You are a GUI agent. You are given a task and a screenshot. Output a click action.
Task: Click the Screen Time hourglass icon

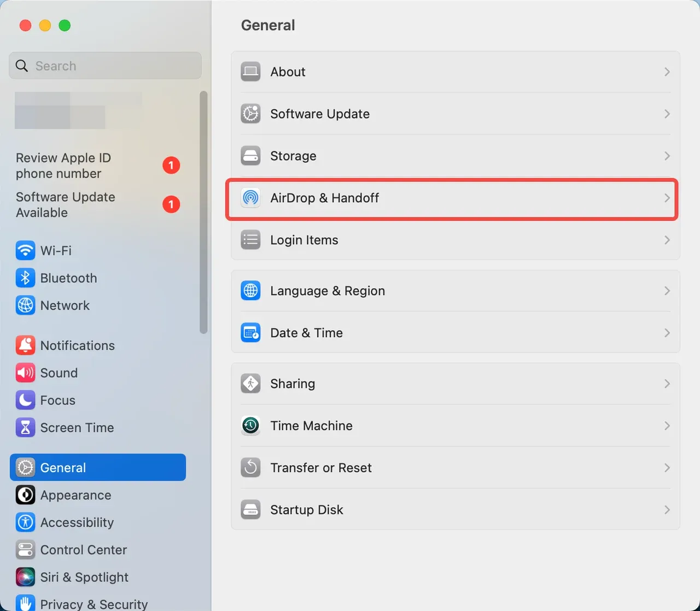[25, 427]
